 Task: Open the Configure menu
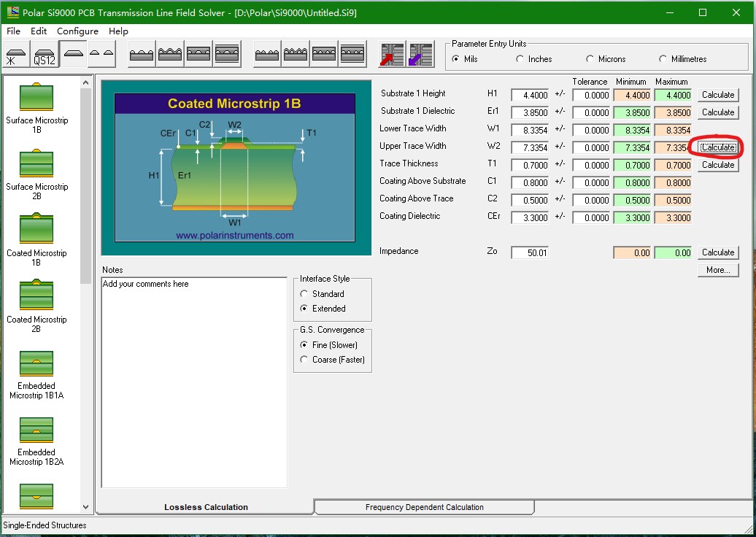click(77, 31)
